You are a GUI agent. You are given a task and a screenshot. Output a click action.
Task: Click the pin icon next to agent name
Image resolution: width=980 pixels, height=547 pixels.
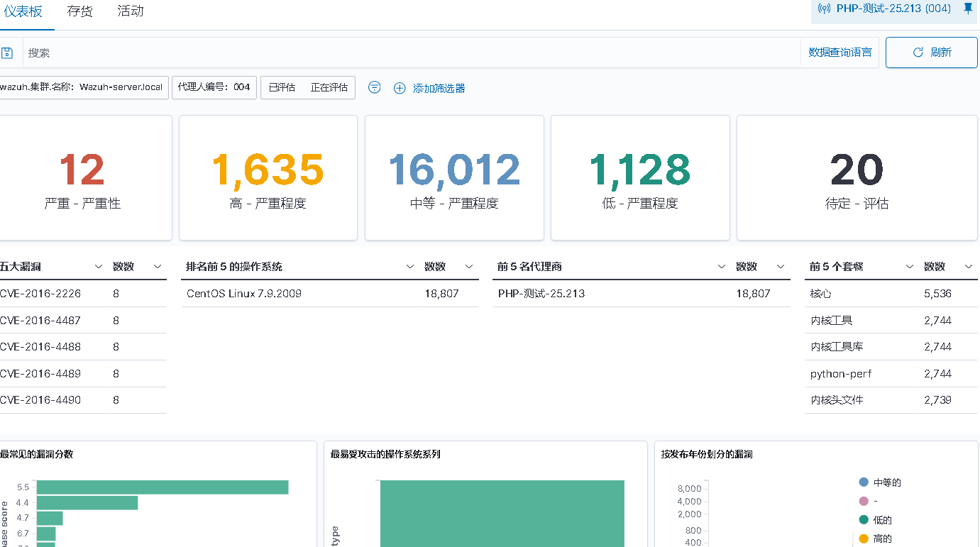[x=968, y=9]
